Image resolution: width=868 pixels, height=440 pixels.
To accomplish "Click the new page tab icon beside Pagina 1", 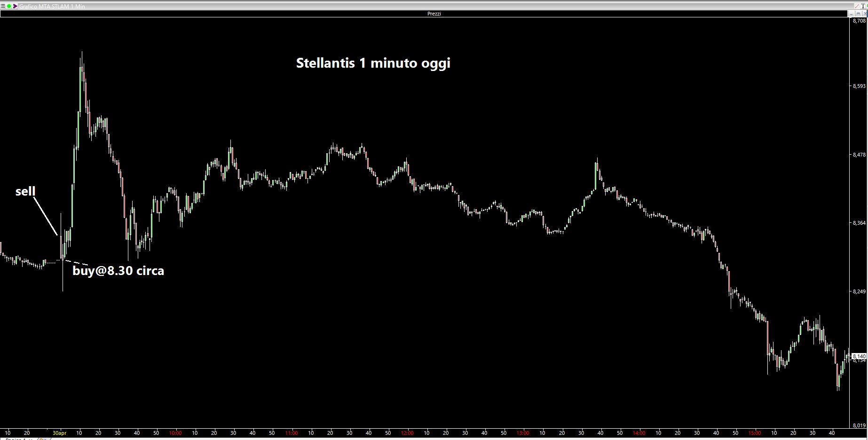I will point(43,439).
